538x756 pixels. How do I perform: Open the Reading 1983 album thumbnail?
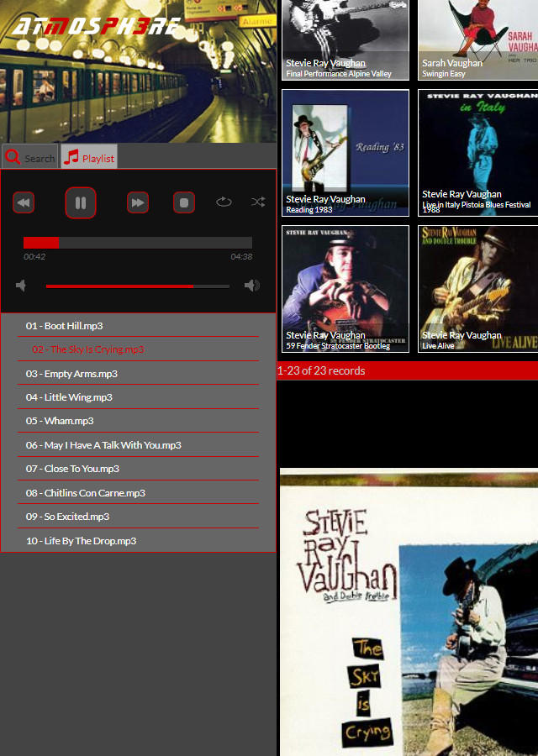[345, 153]
